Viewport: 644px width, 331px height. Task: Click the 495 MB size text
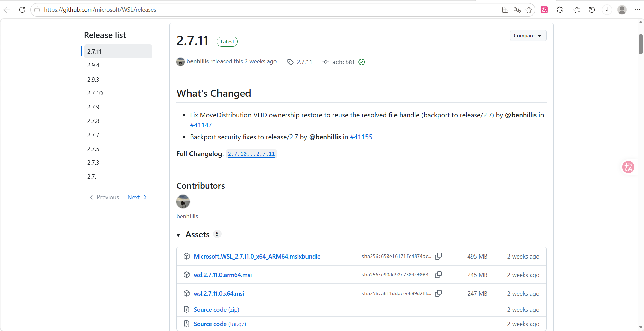click(x=477, y=257)
